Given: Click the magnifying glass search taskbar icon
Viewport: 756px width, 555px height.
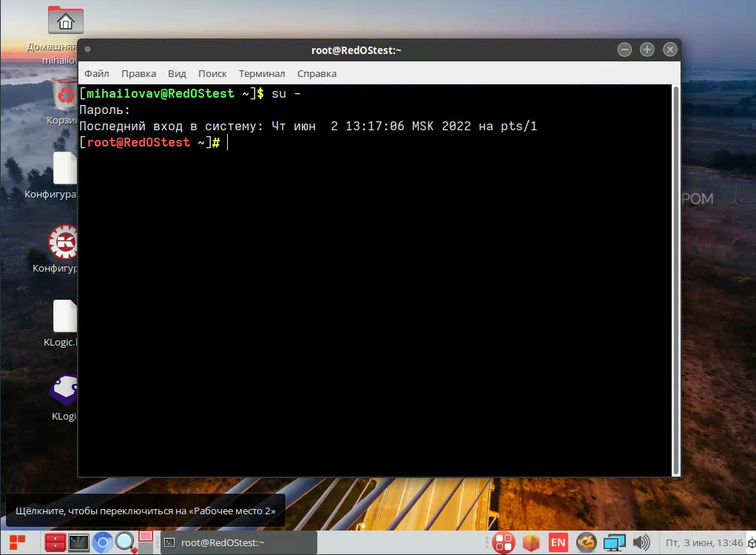Looking at the screenshot, I should pos(125,542).
